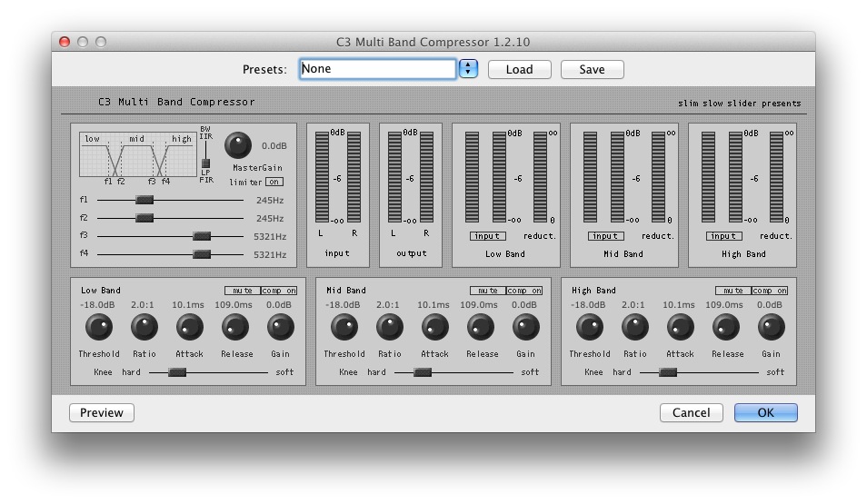
Task: Click the High Band Threshold knob
Action: pyautogui.click(x=589, y=327)
